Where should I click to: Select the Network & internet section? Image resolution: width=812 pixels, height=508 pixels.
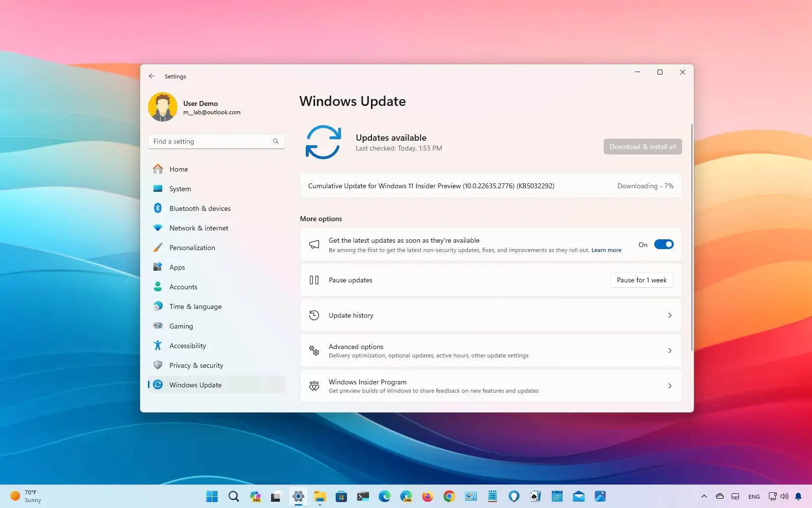coord(198,228)
